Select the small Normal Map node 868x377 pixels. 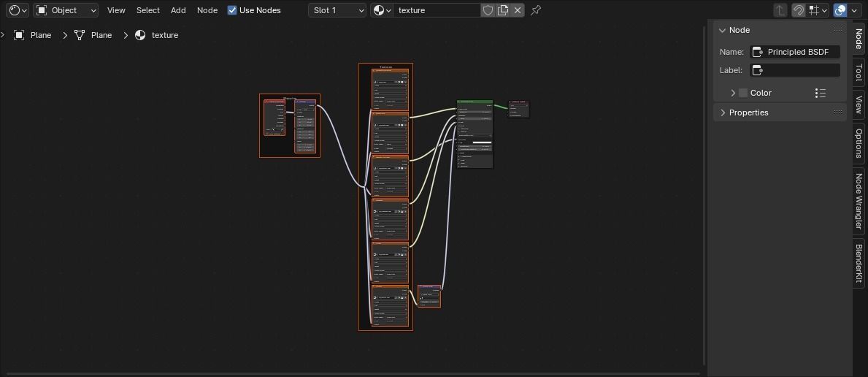click(429, 296)
